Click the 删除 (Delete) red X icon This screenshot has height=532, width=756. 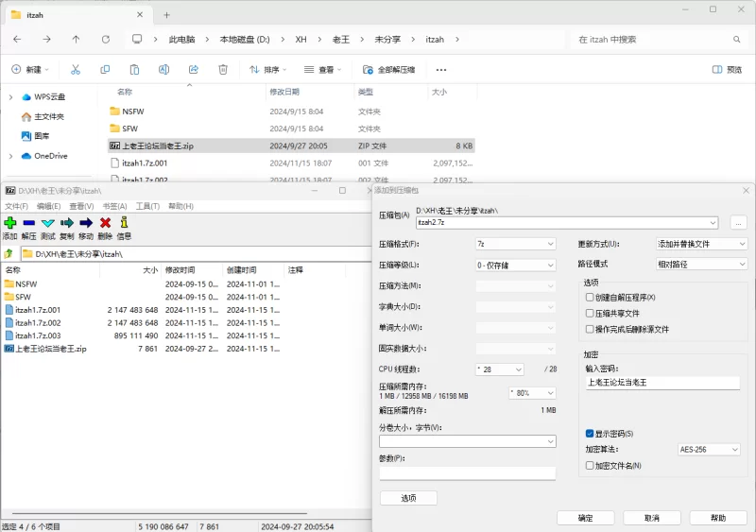(105, 223)
